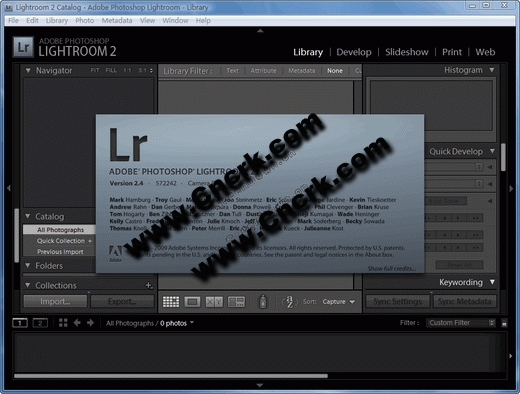Open the Custom Filter dropdown

(461, 323)
